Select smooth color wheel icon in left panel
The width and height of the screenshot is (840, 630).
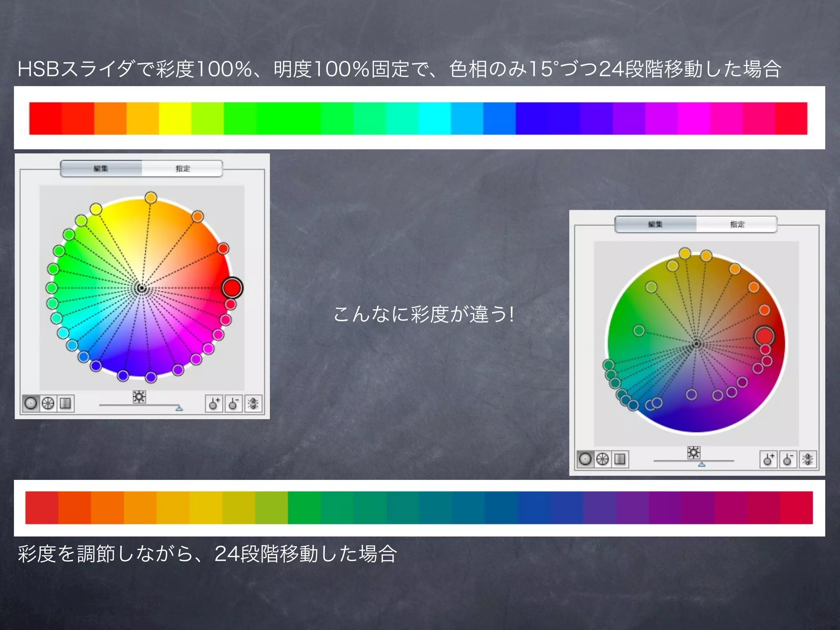pos(31,404)
